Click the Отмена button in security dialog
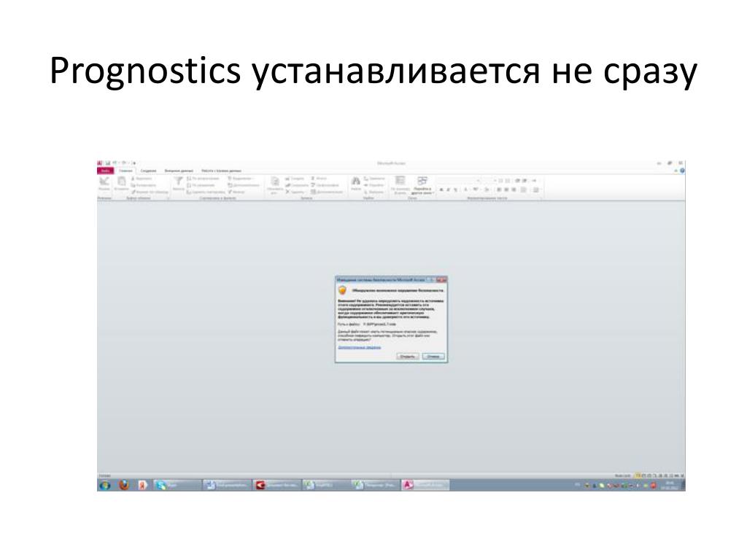 click(x=433, y=356)
